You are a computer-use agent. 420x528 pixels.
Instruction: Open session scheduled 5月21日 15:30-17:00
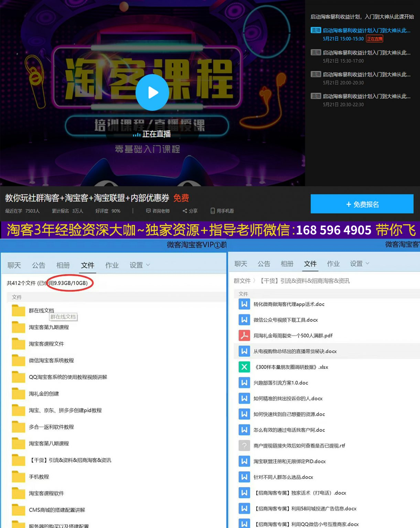click(x=360, y=56)
